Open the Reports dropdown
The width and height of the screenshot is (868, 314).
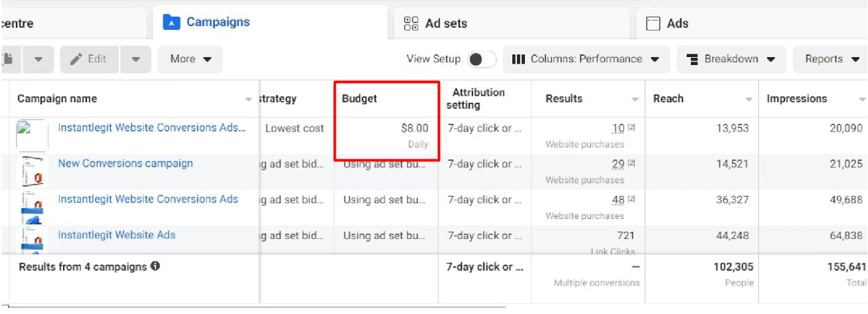832,59
